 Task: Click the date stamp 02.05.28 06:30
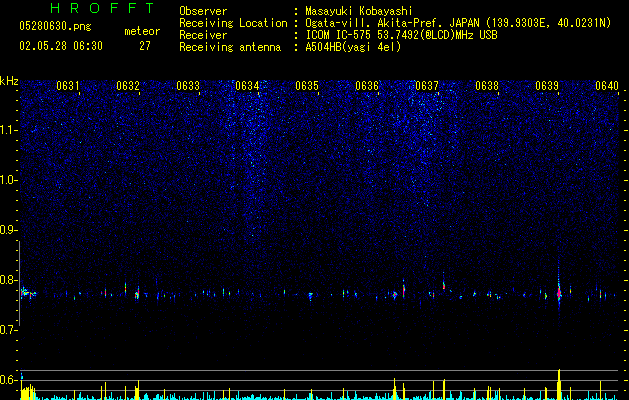pyautogui.click(x=61, y=46)
